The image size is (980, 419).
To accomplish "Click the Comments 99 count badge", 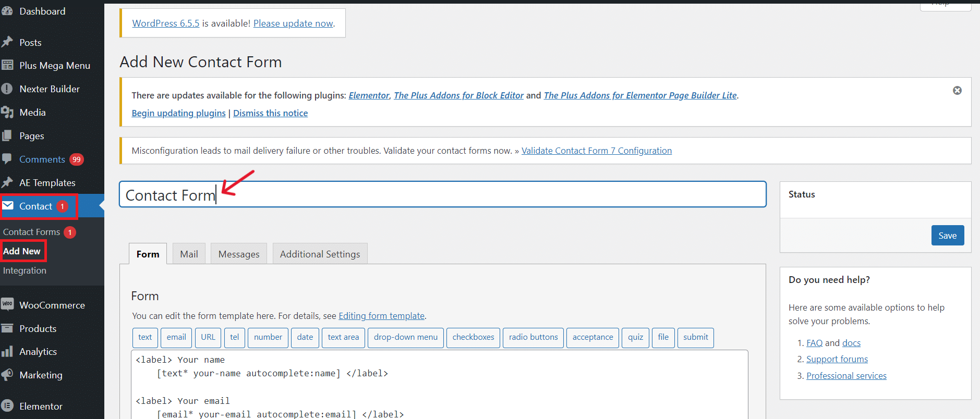I will click(x=77, y=159).
